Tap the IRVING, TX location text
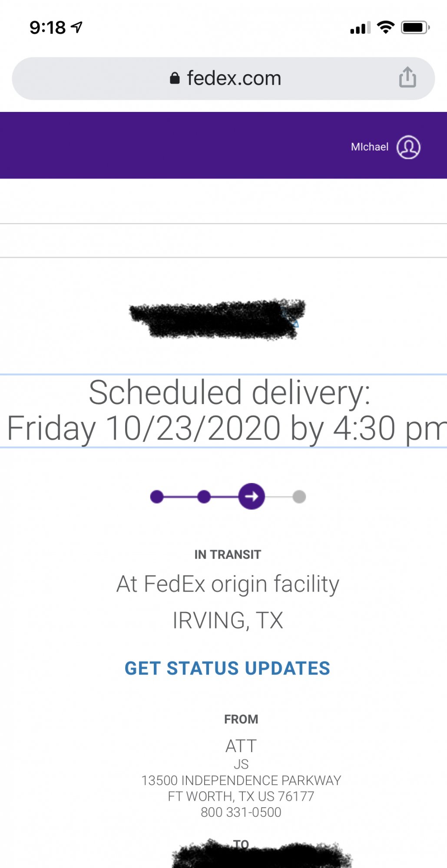 pos(228,620)
